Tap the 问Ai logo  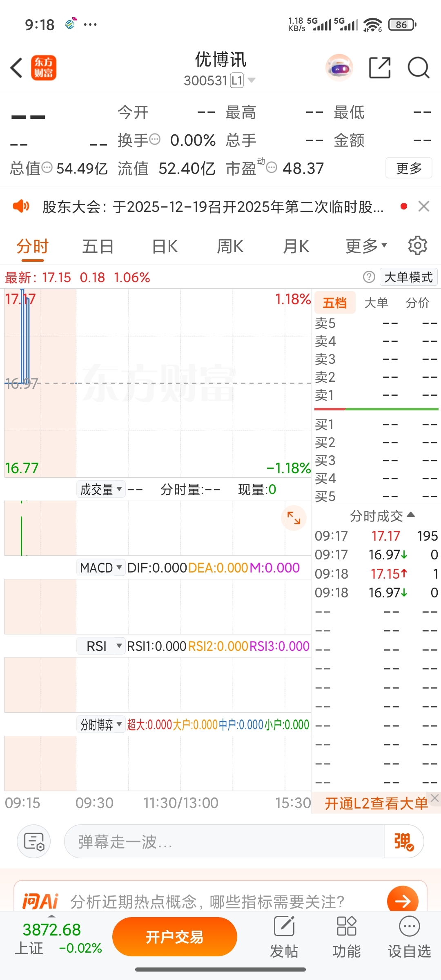coord(40,901)
